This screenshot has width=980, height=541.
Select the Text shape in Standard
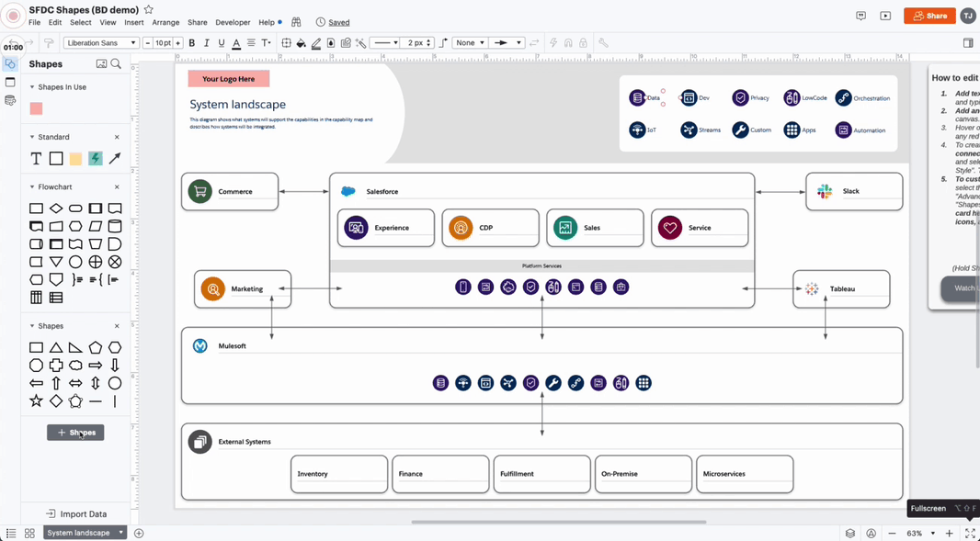click(36, 159)
